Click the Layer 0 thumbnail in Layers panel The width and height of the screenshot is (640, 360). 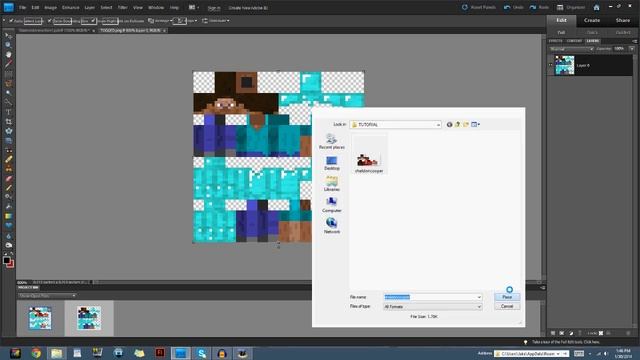(564, 65)
